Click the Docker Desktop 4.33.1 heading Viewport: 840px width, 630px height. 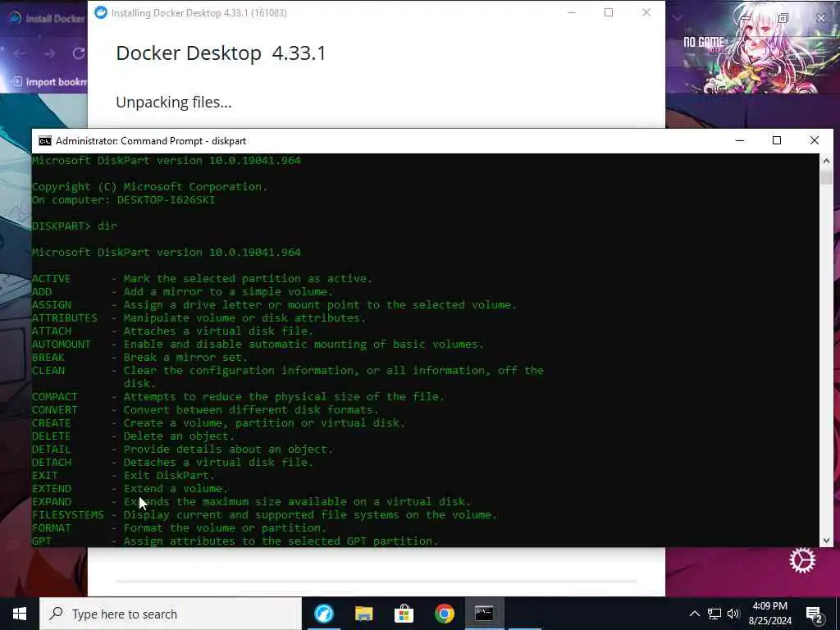pyautogui.click(x=221, y=53)
